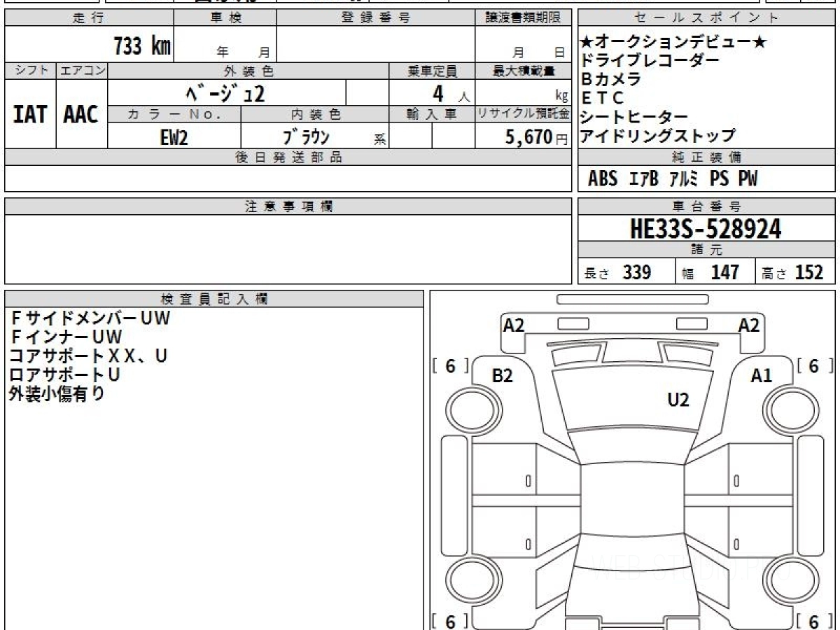Screen dimensions: 840x630
Task: Click the 最大積載量 header
Action: [x=523, y=71]
